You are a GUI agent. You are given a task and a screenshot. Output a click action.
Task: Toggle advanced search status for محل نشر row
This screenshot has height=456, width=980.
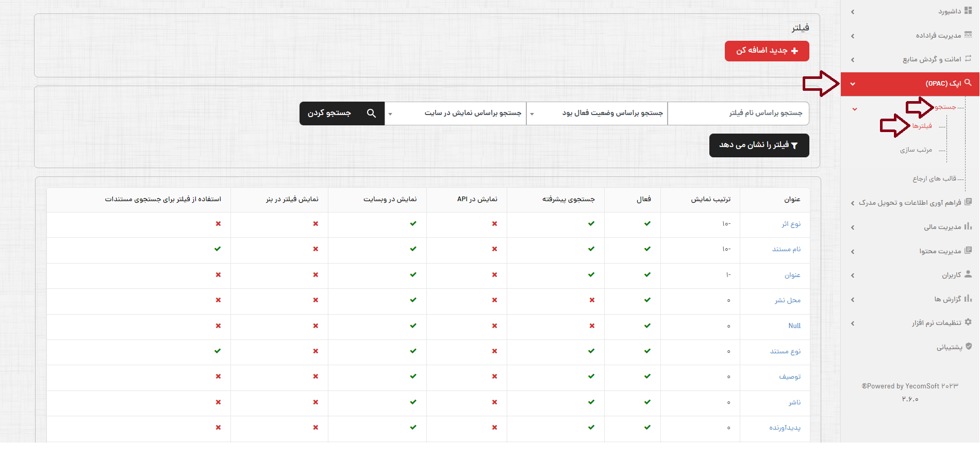tap(591, 300)
